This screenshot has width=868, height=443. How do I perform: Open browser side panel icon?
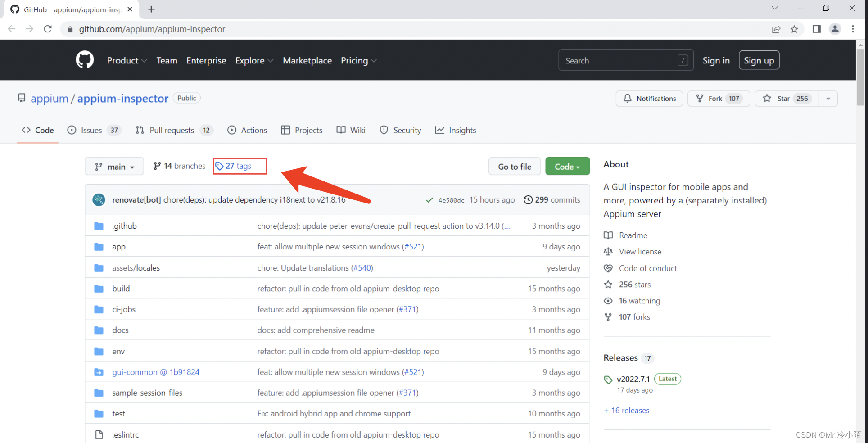pyautogui.click(x=817, y=29)
